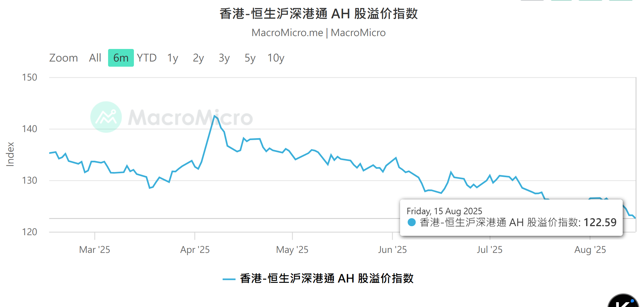Open the round black K widget icon
Viewport: 644px width, 307px height.
coord(624,301)
